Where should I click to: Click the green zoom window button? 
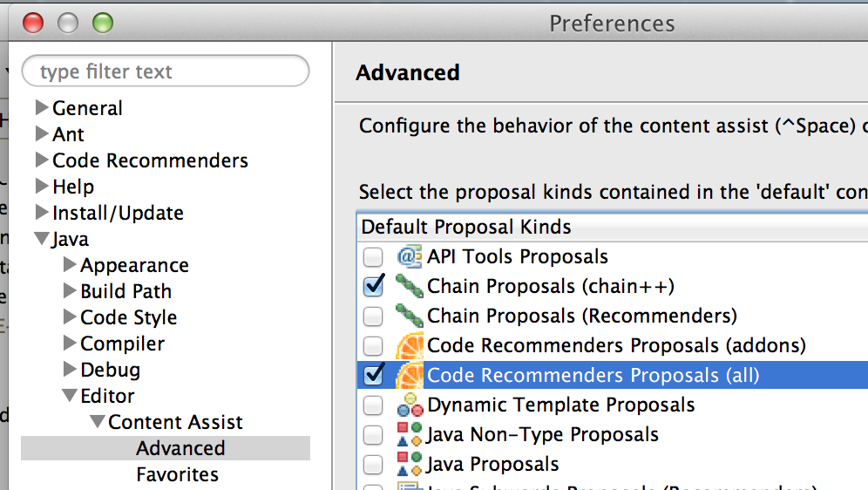[x=103, y=23]
